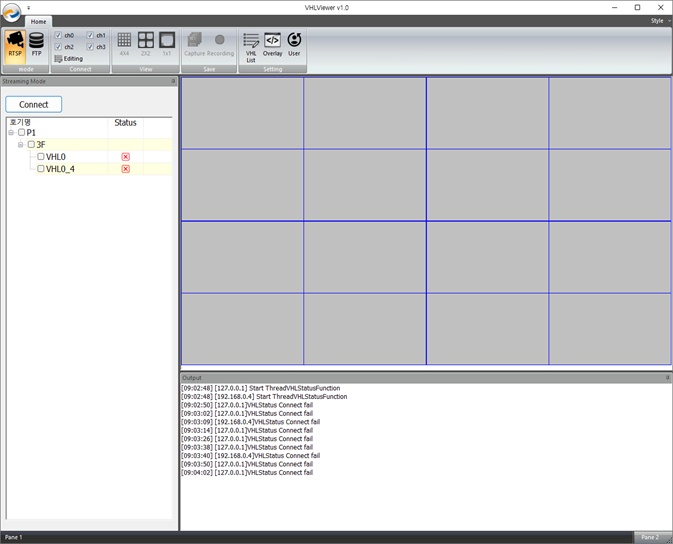The image size is (673, 544).
Task: Toggle the Overlay setting
Action: 272,45
